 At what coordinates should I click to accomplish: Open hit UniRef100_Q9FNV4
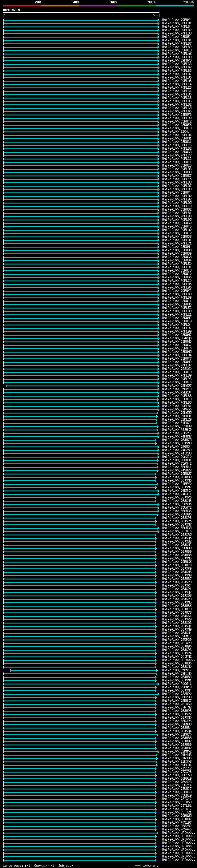tap(177, 20)
